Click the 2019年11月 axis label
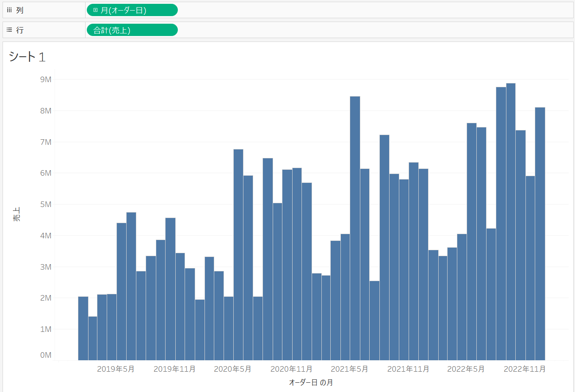 pos(174,369)
